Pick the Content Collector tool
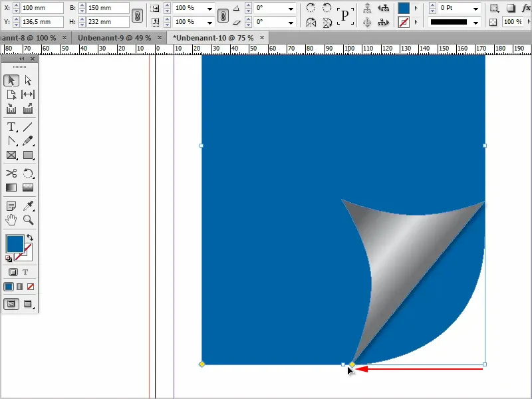The height and width of the screenshot is (399, 532). click(11, 109)
